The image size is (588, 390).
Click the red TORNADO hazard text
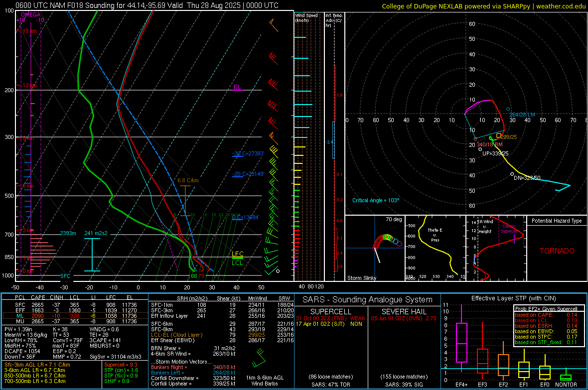557,251
